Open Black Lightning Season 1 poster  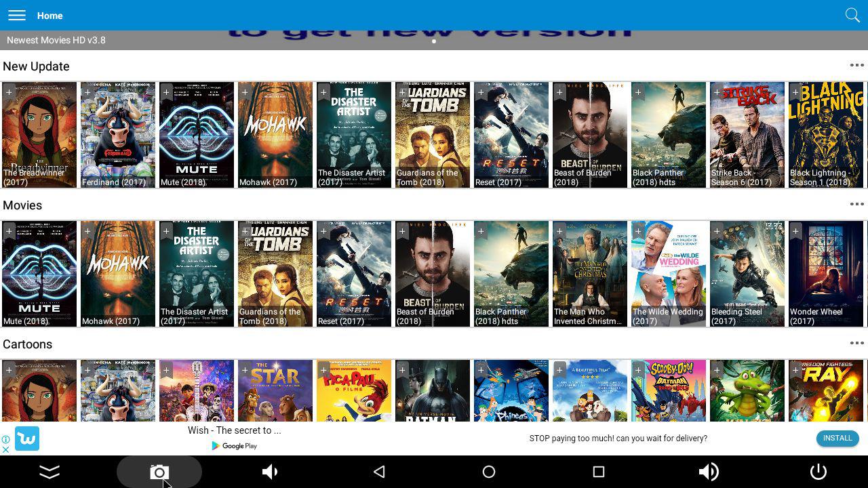(826, 135)
